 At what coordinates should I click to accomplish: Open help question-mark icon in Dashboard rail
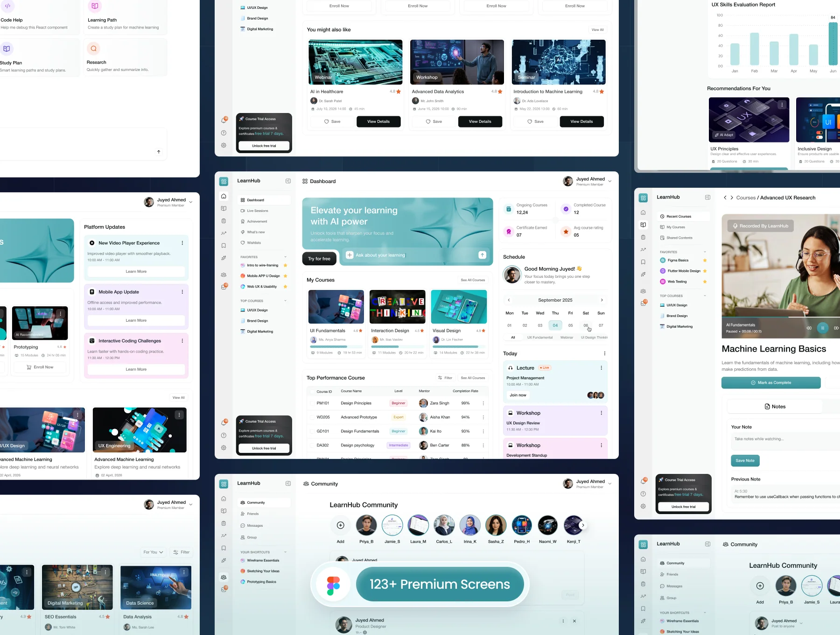tap(224, 435)
